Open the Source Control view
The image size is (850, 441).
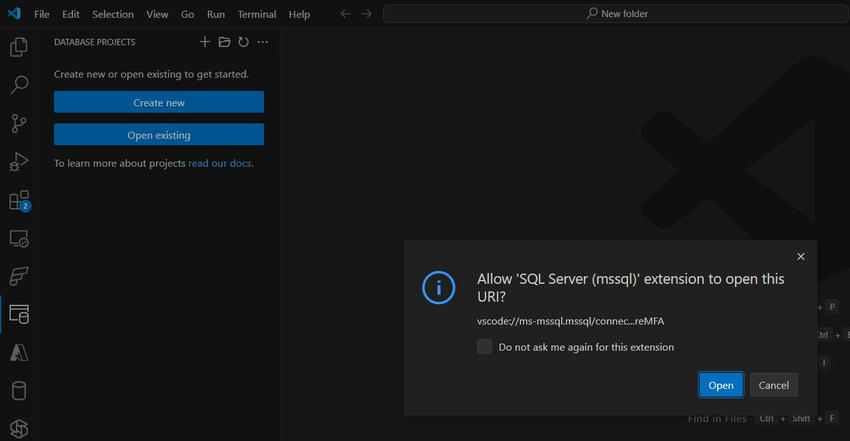point(19,124)
